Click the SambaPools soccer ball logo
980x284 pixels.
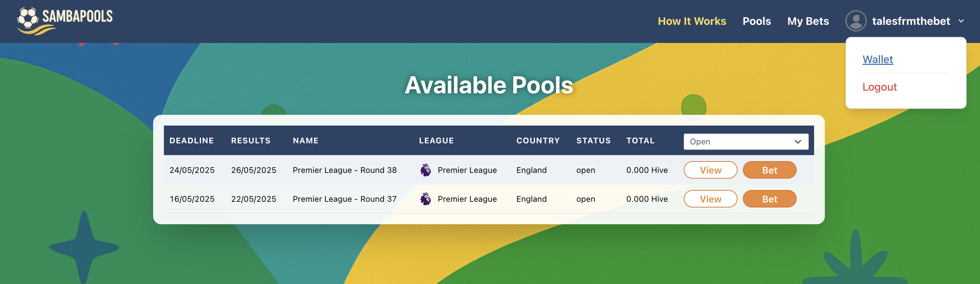point(28,18)
